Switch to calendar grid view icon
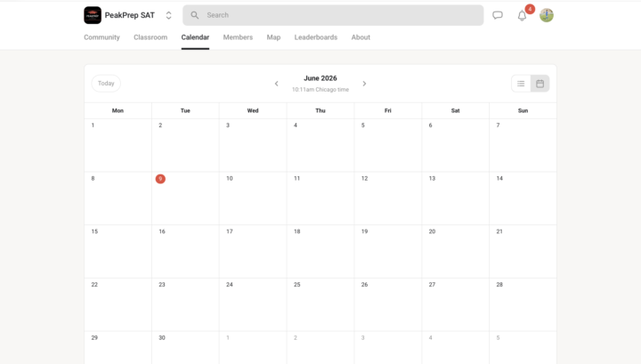This screenshot has width=641, height=364. [540, 84]
